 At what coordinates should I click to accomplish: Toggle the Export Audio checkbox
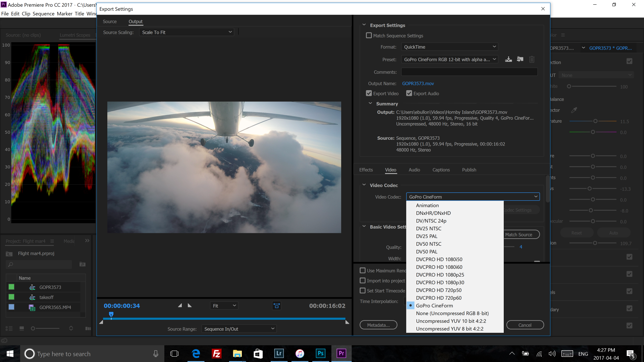point(409,93)
